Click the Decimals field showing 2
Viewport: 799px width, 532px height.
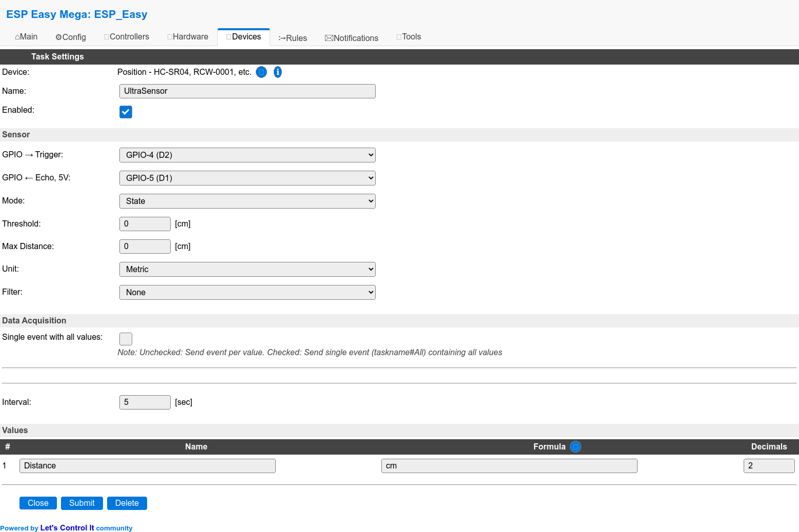click(769, 466)
